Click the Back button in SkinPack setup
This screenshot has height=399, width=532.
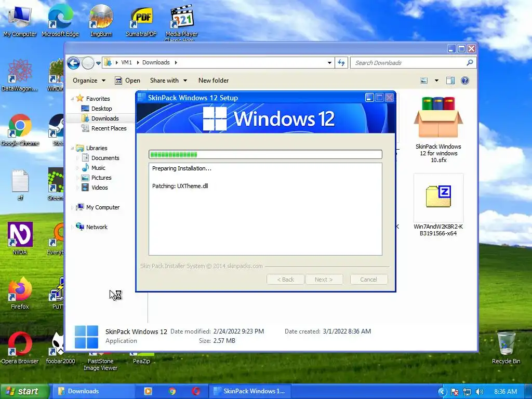pos(285,280)
